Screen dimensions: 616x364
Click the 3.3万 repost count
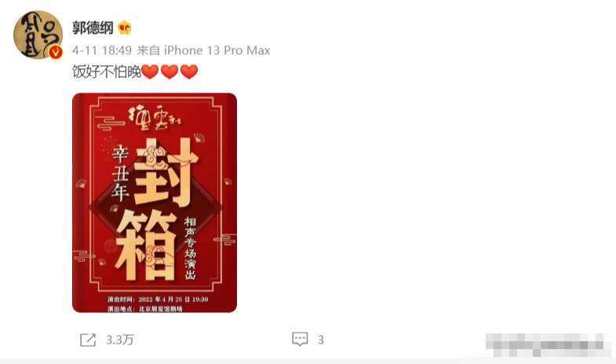[120, 340]
